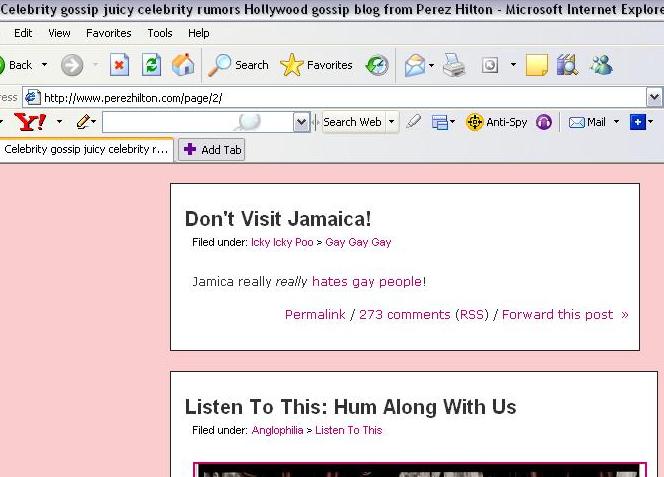
Task: Refresh the page using the green arrows icon
Action: [x=151, y=65]
